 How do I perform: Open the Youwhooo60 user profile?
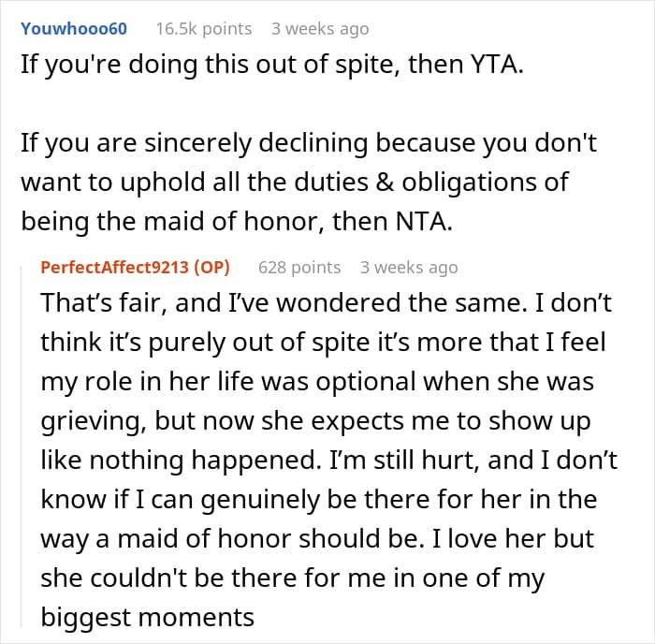(x=74, y=28)
